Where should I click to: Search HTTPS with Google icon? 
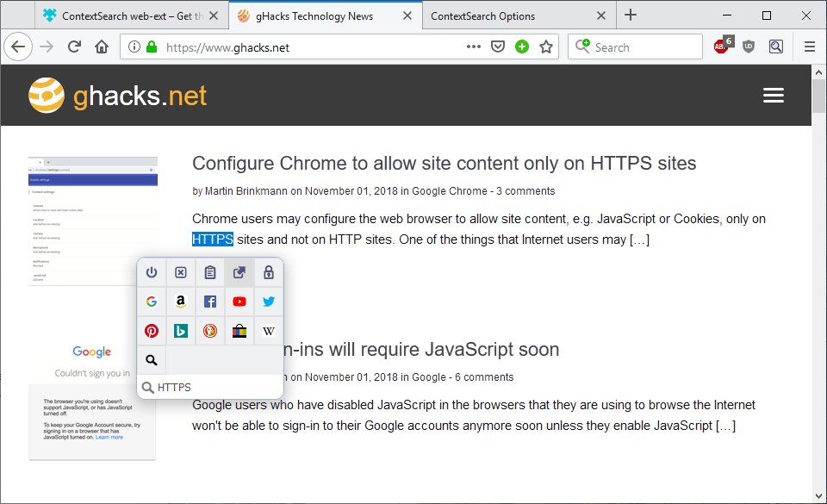152,302
